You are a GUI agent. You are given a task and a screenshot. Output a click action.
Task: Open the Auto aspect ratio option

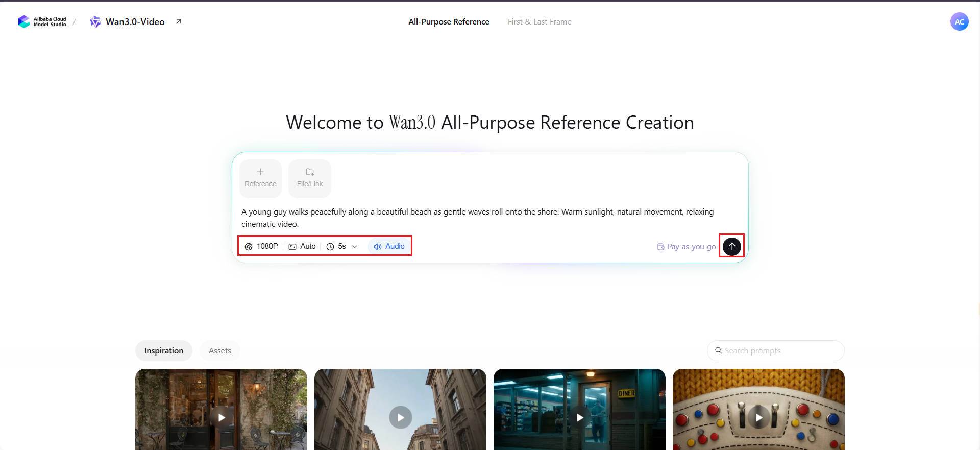point(302,246)
